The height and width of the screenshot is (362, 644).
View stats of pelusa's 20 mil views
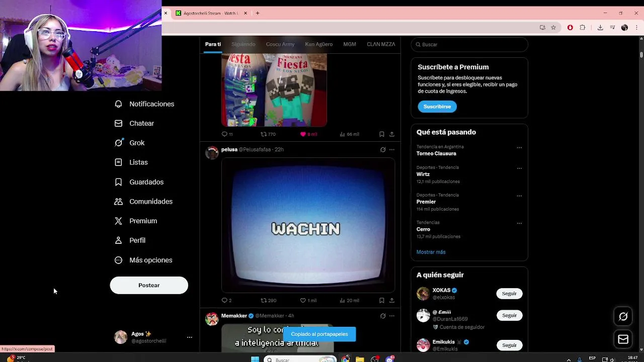coord(349,301)
